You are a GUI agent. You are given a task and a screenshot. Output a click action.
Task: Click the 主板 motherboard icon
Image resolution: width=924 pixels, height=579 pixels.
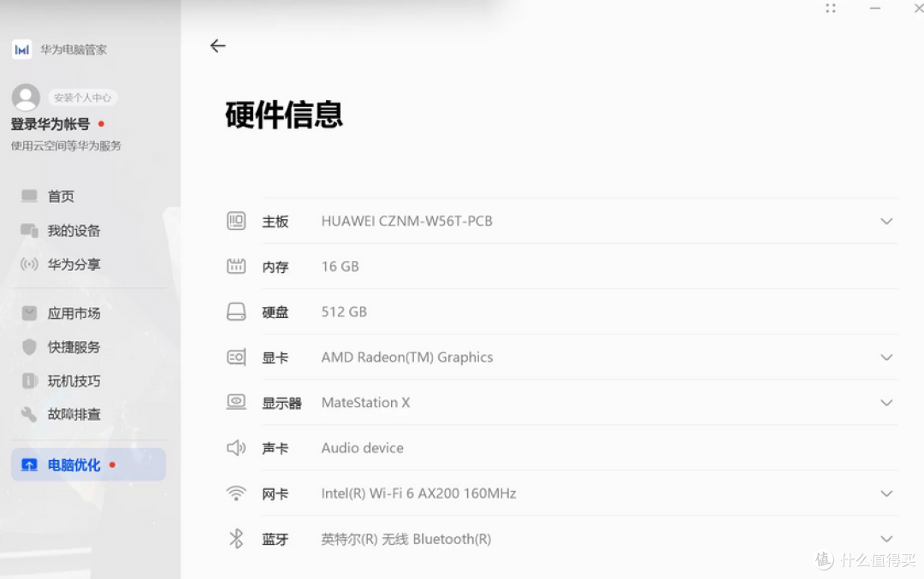click(236, 221)
